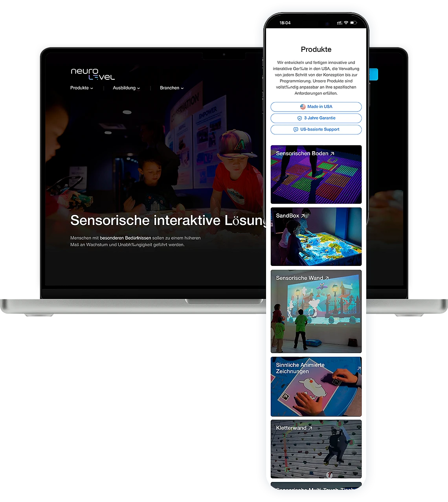Click the support chat bubble icon
The width and height of the screenshot is (448, 502).
pyautogui.click(x=296, y=130)
